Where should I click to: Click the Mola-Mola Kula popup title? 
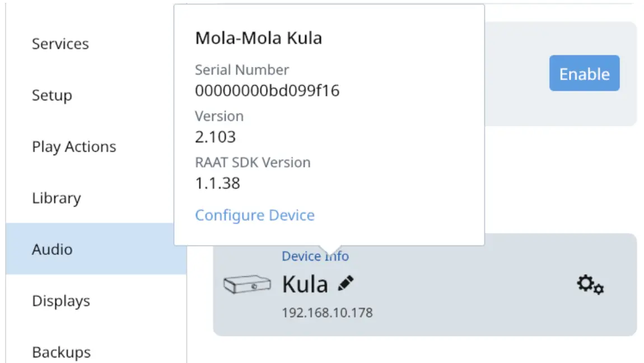pyautogui.click(x=258, y=39)
